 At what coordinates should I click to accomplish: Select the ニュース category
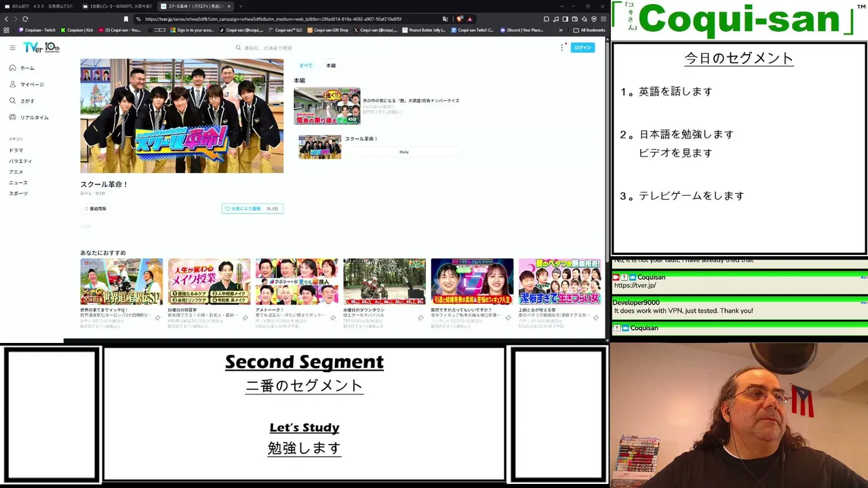coord(18,183)
